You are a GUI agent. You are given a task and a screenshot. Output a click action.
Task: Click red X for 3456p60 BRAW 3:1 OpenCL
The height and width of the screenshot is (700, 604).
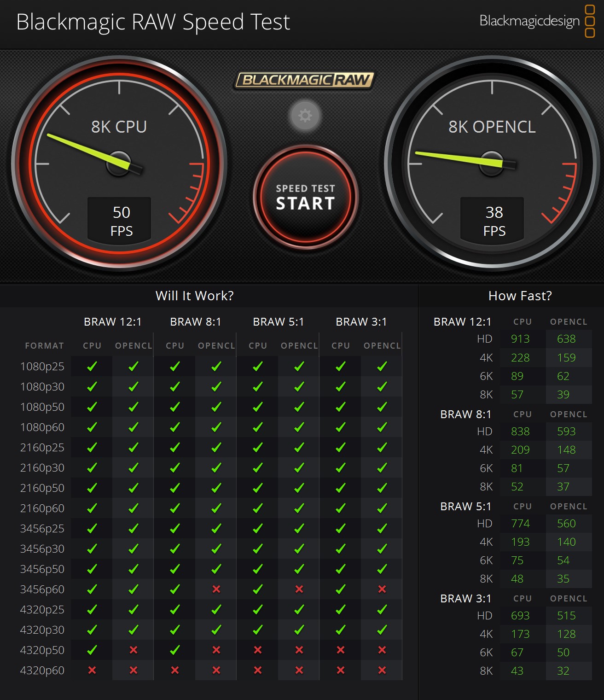[x=382, y=589]
